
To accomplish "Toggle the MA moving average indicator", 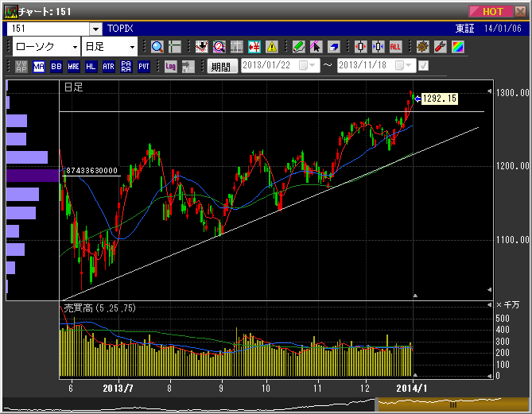I will (39, 67).
